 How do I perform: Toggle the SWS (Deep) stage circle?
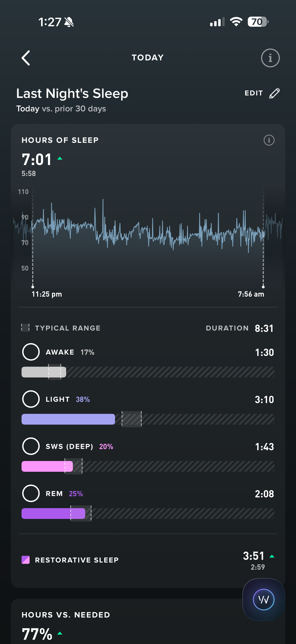[x=31, y=446]
